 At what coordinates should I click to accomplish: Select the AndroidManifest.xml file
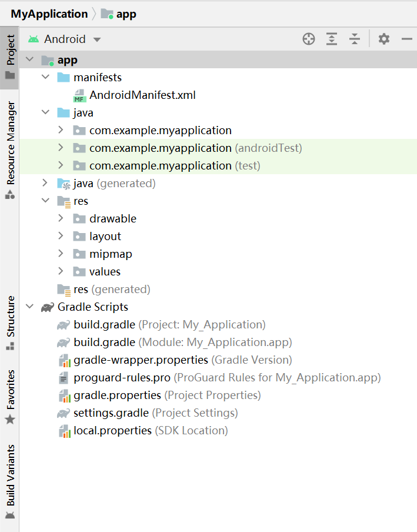(x=142, y=95)
